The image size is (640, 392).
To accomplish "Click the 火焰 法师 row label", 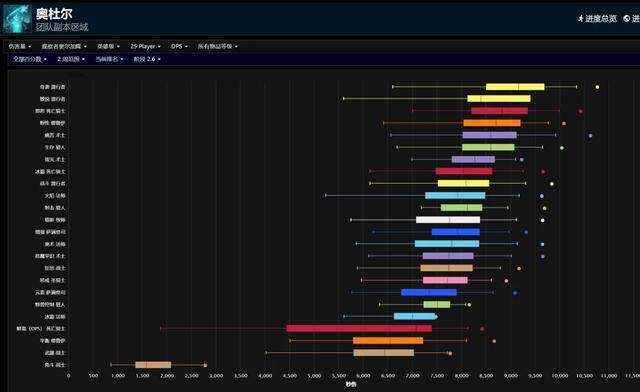I will pyautogui.click(x=55, y=196).
